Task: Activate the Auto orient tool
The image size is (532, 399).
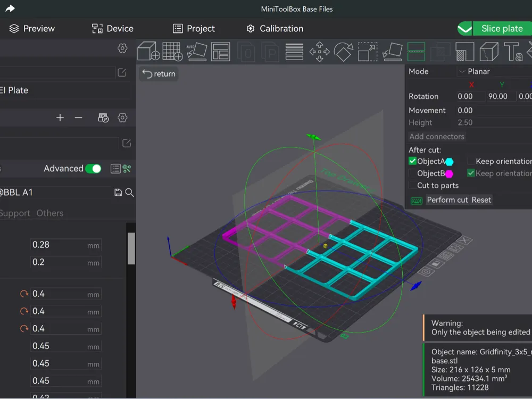Action: 197,52
